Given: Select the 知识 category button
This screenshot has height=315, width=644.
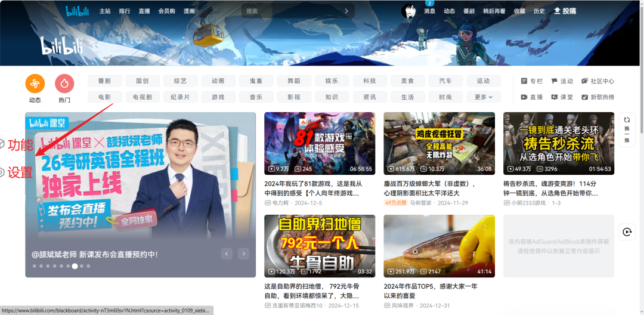Looking at the screenshot, I should click(x=332, y=97).
